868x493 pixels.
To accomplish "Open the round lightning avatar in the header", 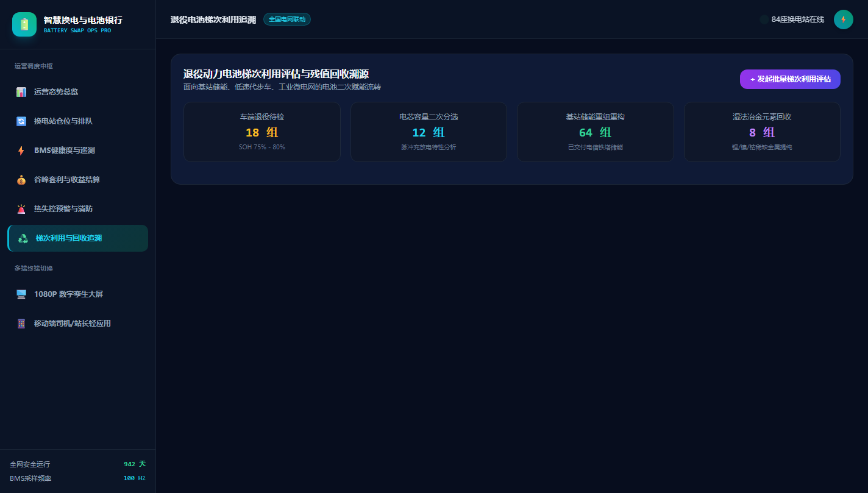I will coord(844,20).
